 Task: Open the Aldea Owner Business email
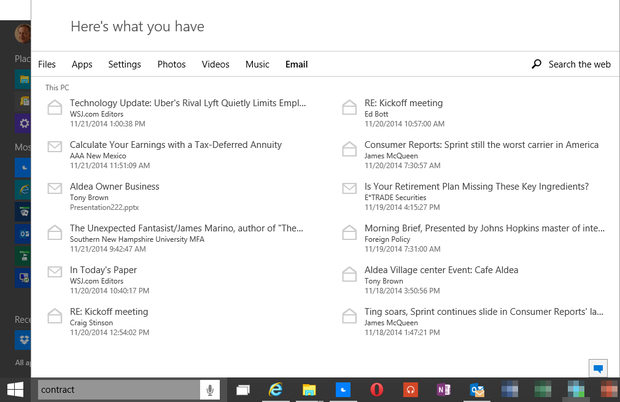114,186
